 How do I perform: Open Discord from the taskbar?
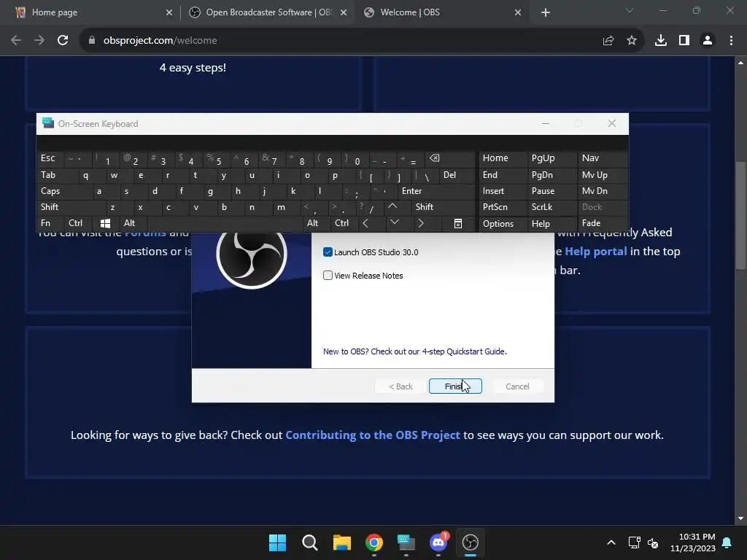tap(438, 542)
